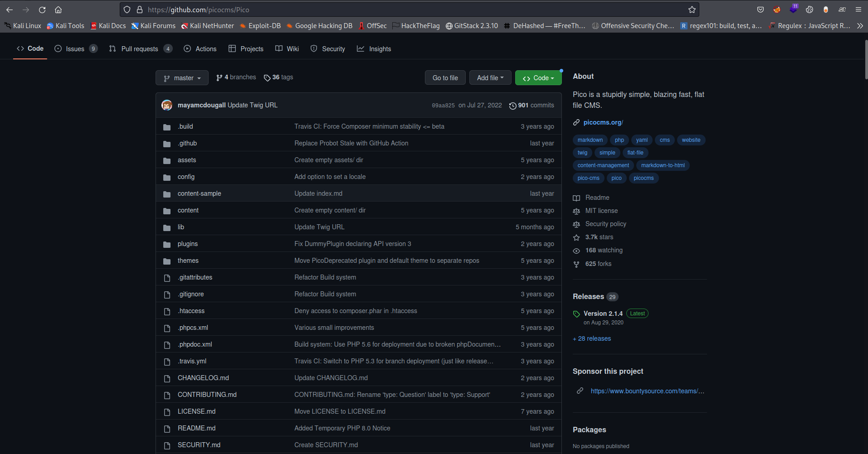Open the Kali Tools bookmark
The image size is (868, 454).
[65, 26]
